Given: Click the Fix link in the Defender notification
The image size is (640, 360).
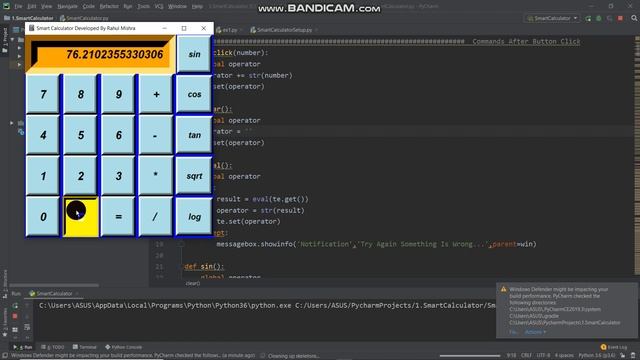Looking at the screenshot, I should (513, 332).
